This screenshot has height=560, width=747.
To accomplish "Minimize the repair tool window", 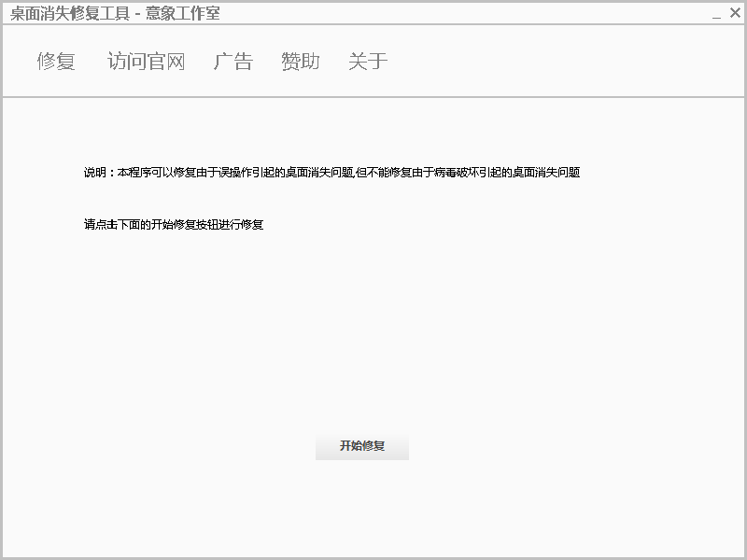I will [x=714, y=13].
